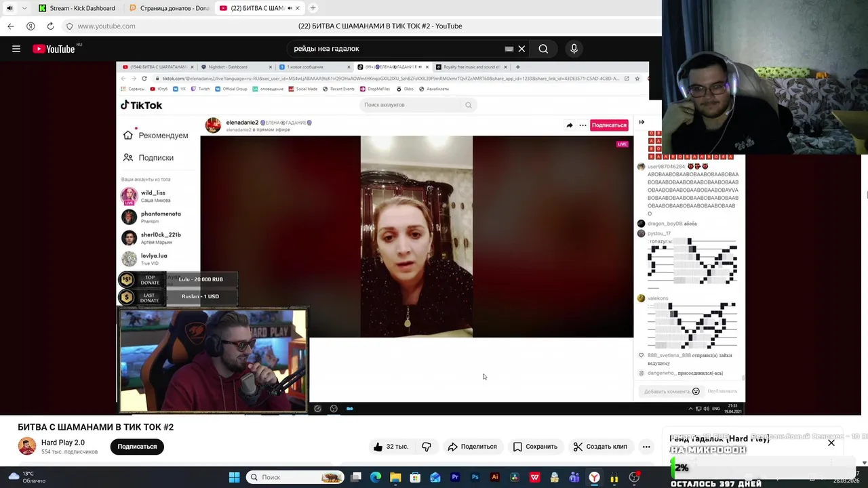This screenshot has width=868, height=488.
Task: Click wild_liss account in TikTok recording
Action: pos(152,196)
